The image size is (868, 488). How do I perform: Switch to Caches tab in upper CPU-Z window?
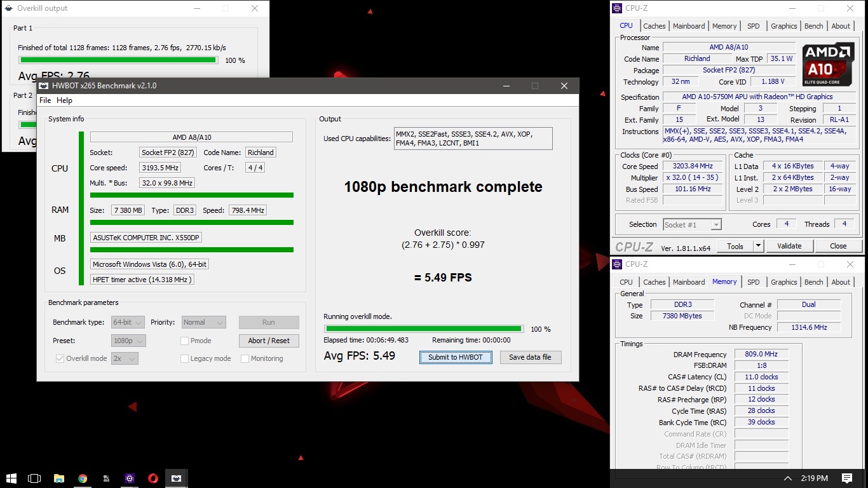tap(654, 26)
